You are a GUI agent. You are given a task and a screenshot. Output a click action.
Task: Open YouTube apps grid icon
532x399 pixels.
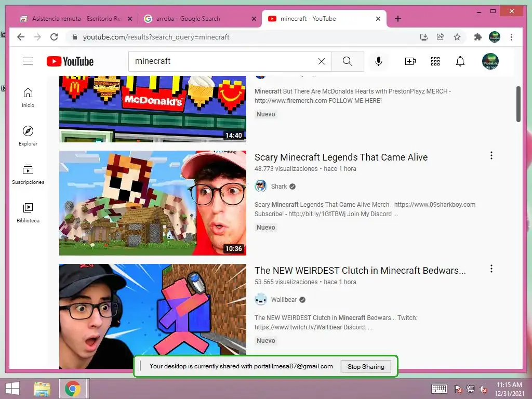coord(435,61)
